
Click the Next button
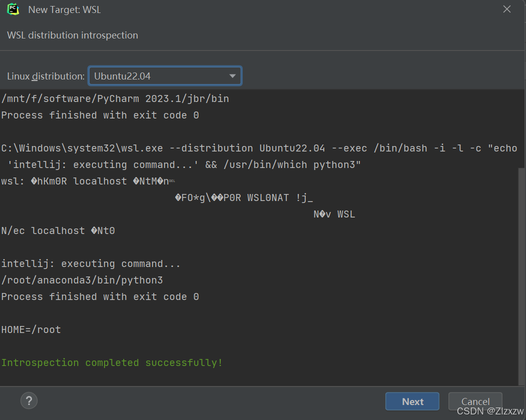coord(412,401)
